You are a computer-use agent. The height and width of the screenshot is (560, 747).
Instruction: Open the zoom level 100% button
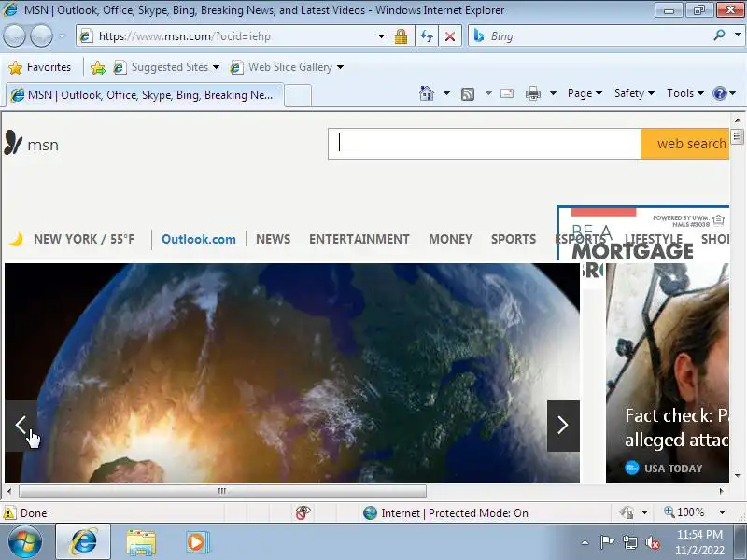tap(684, 512)
